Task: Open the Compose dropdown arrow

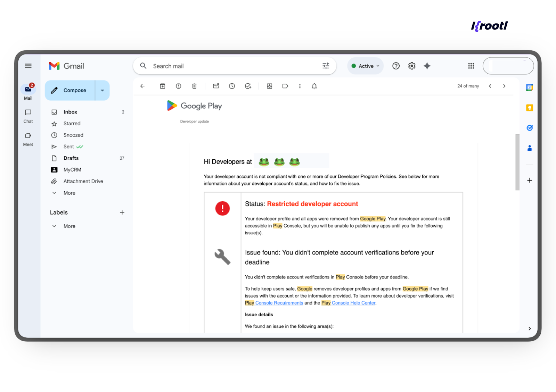Action: (x=103, y=90)
